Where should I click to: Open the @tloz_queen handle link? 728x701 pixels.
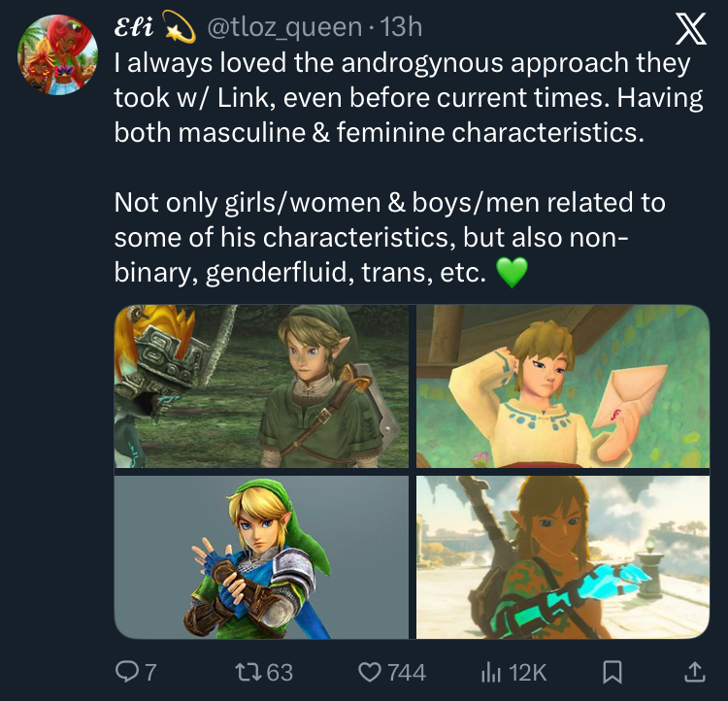(280, 27)
